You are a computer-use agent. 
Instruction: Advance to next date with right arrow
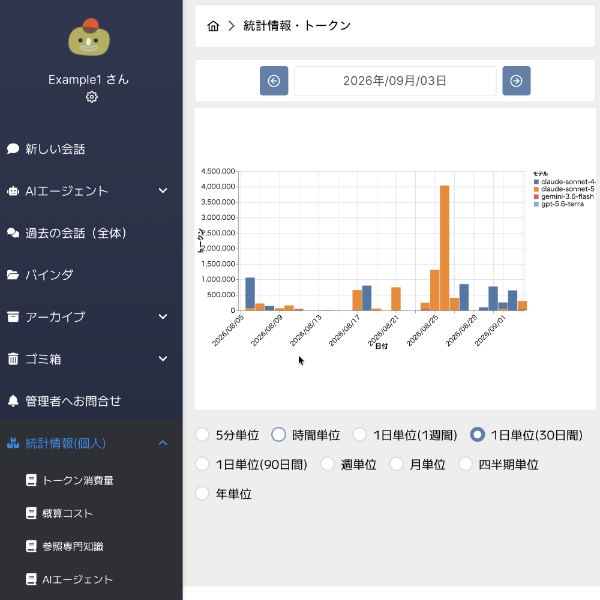tap(516, 81)
